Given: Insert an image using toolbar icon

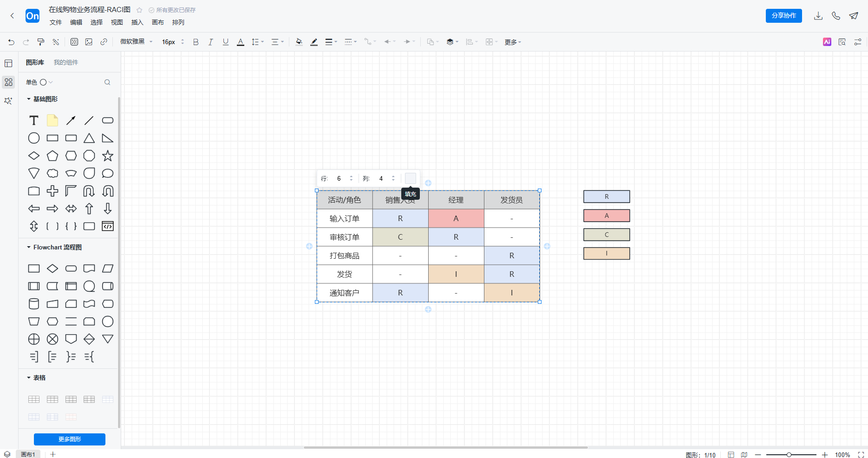Looking at the screenshot, I should point(89,42).
